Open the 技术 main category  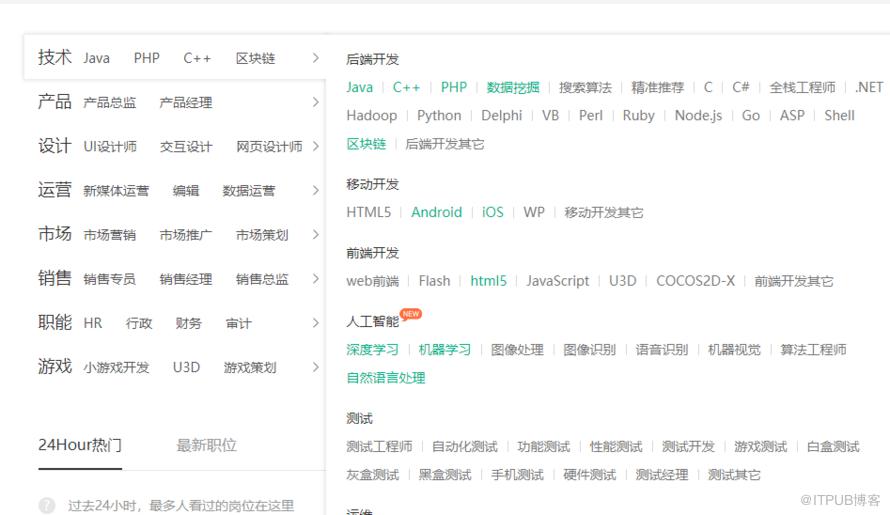coord(54,57)
